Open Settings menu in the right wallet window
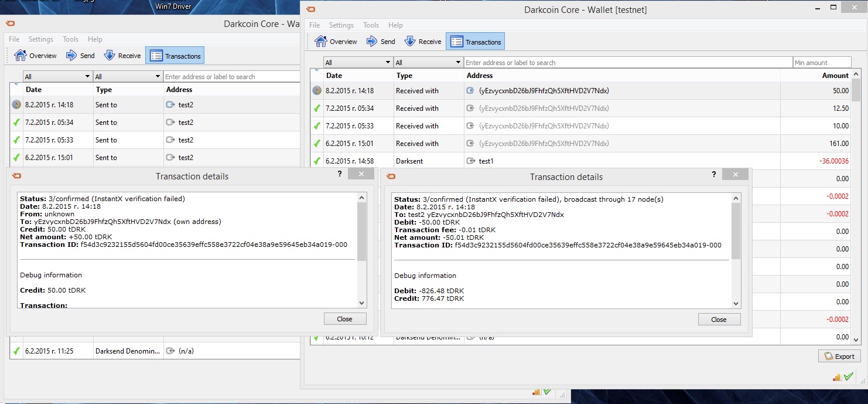868x404 pixels. pos(341,25)
